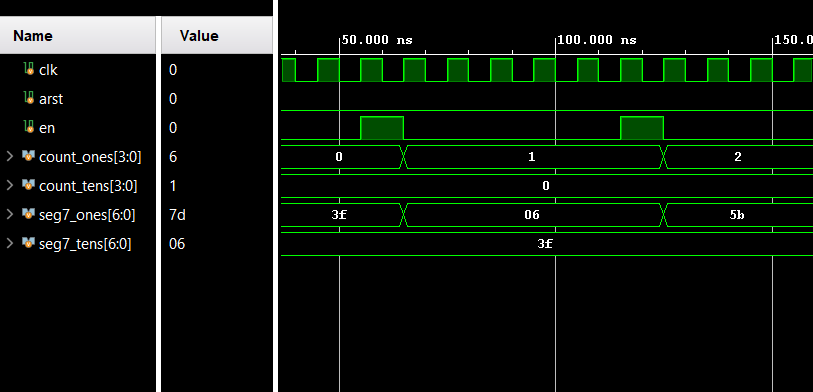
Task: Click count_tens value 1
Action: click(173, 186)
